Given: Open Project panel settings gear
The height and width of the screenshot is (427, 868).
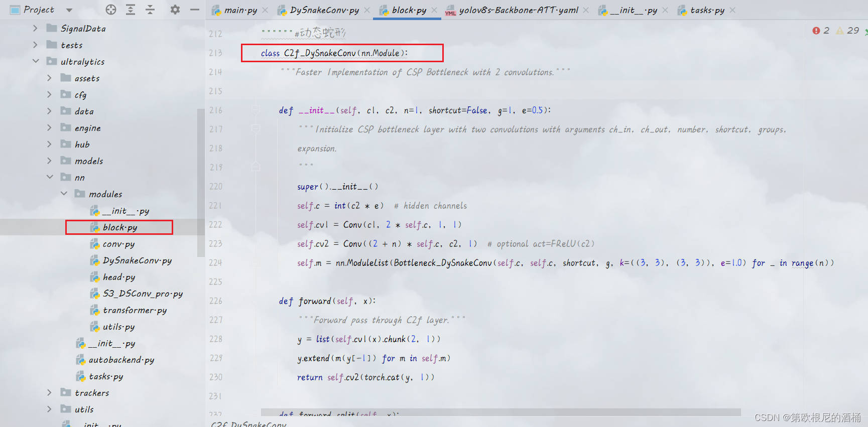Looking at the screenshot, I should (175, 10).
